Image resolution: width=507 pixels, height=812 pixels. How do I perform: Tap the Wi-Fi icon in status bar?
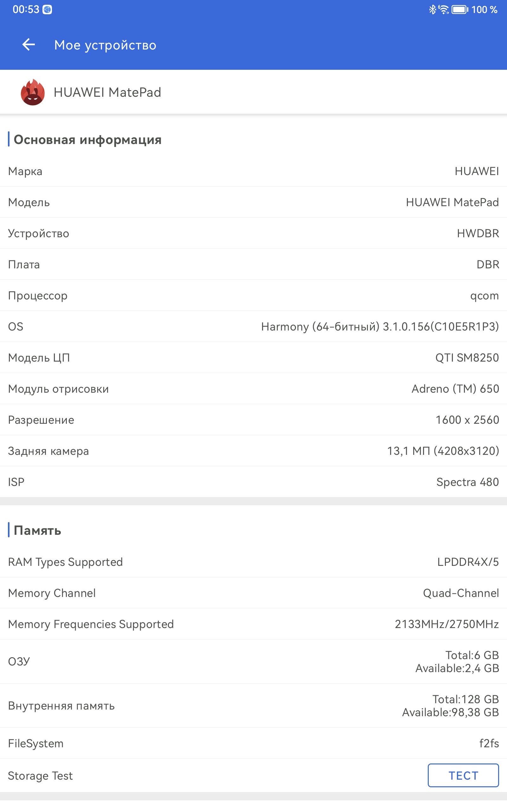pyautogui.click(x=444, y=10)
